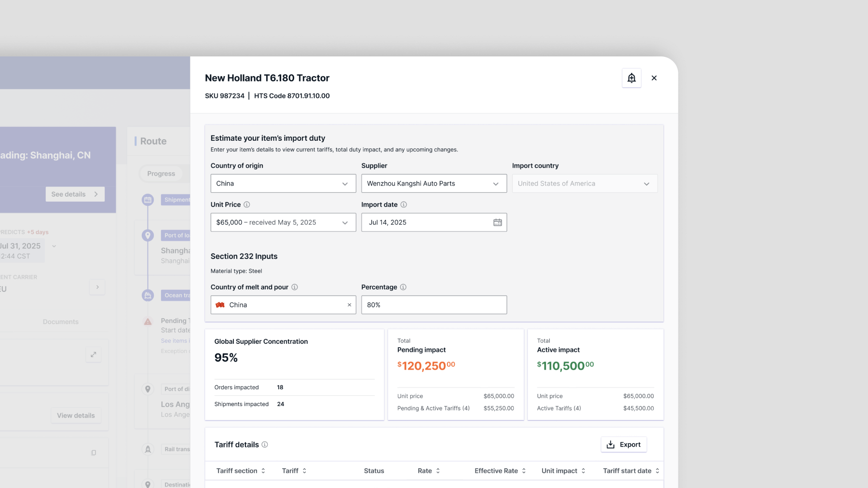Export the tariff details
This screenshot has width=868, height=488.
pyautogui.click(x=624, y=445)
